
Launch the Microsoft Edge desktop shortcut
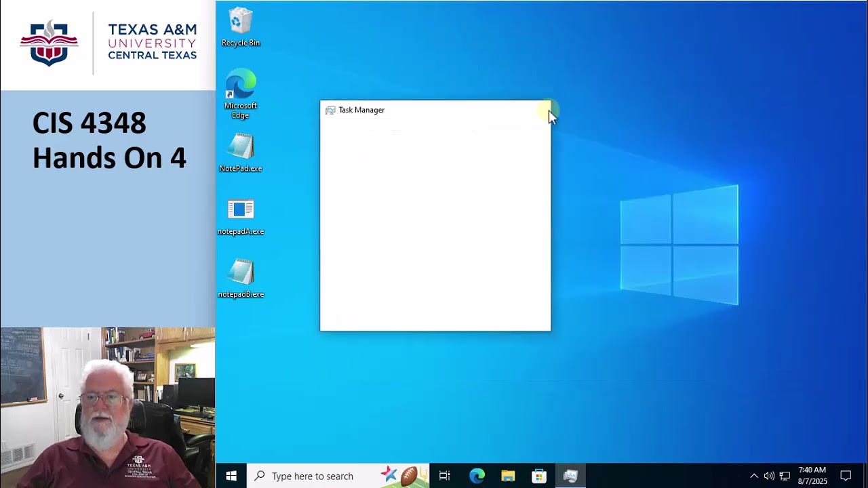click(x=240, y=94)
